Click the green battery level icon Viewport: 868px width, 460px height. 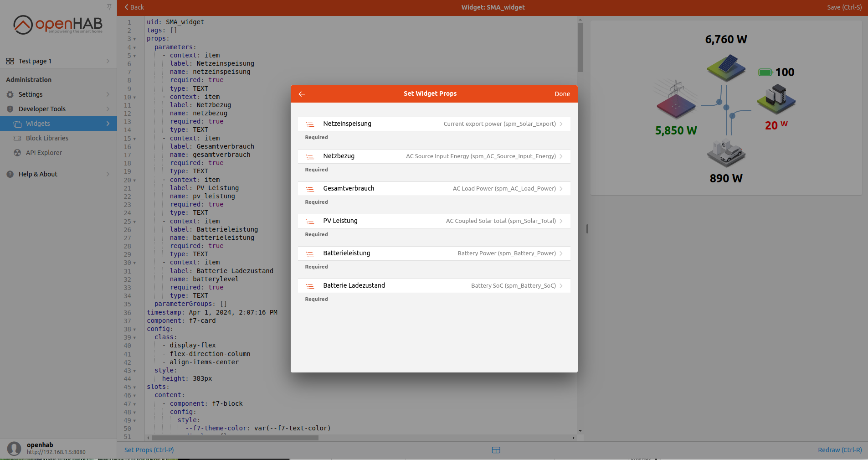coord(765,72)
